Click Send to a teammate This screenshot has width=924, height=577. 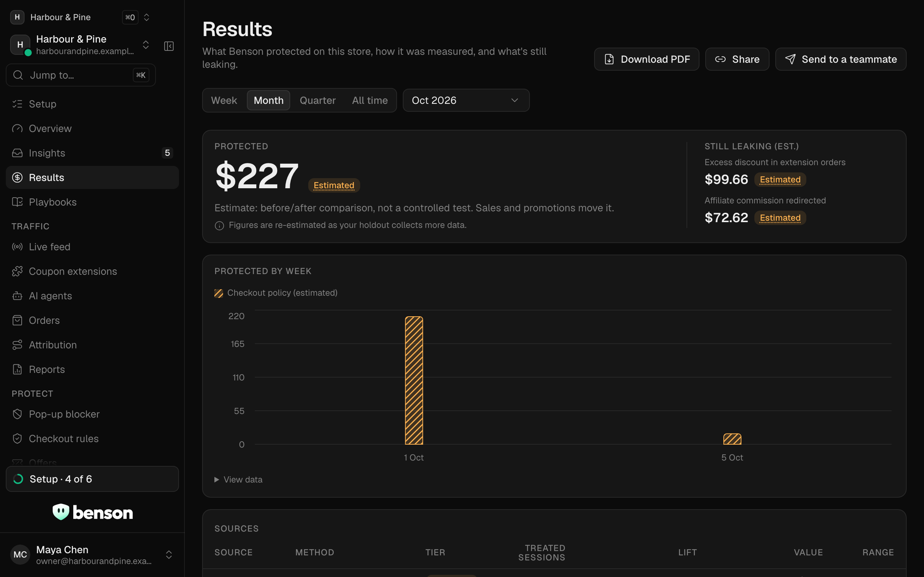(x=841, y=59)
